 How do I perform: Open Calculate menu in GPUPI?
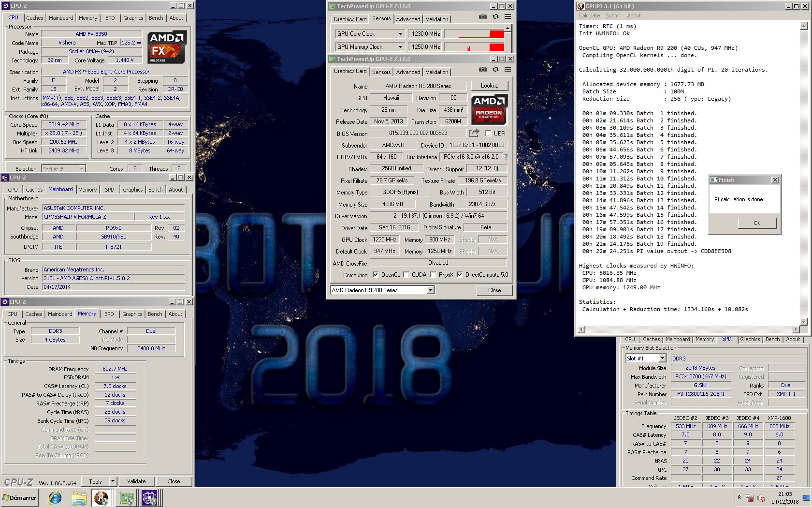pos(589,15)
